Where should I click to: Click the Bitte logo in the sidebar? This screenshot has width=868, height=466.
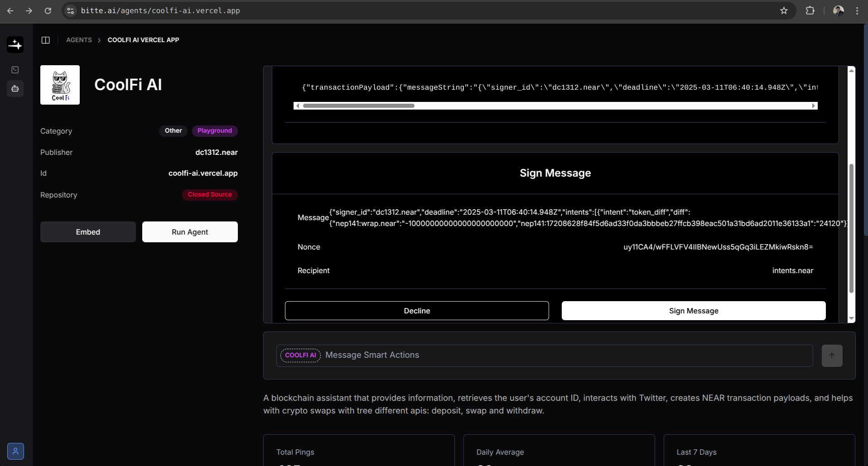pyautogui.click(x=15, y=44)
